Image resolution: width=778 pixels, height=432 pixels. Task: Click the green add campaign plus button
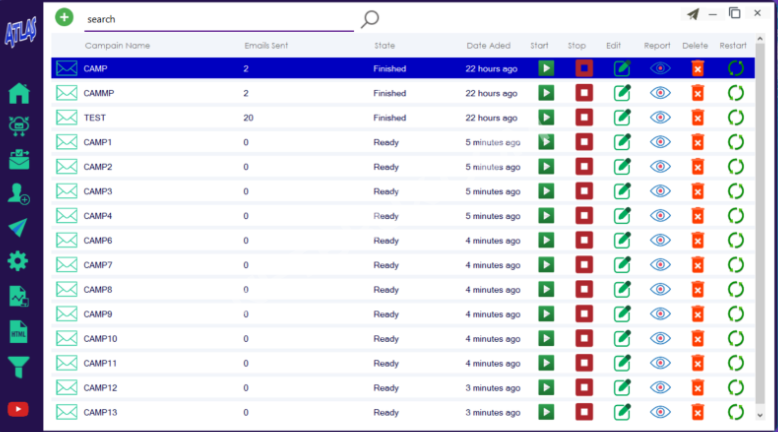tap(64, 17)
